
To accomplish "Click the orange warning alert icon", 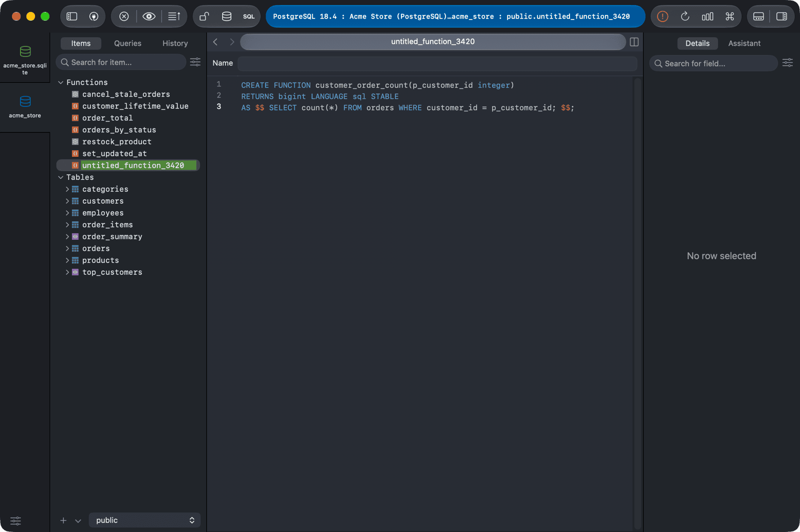I will click(662, 16).
